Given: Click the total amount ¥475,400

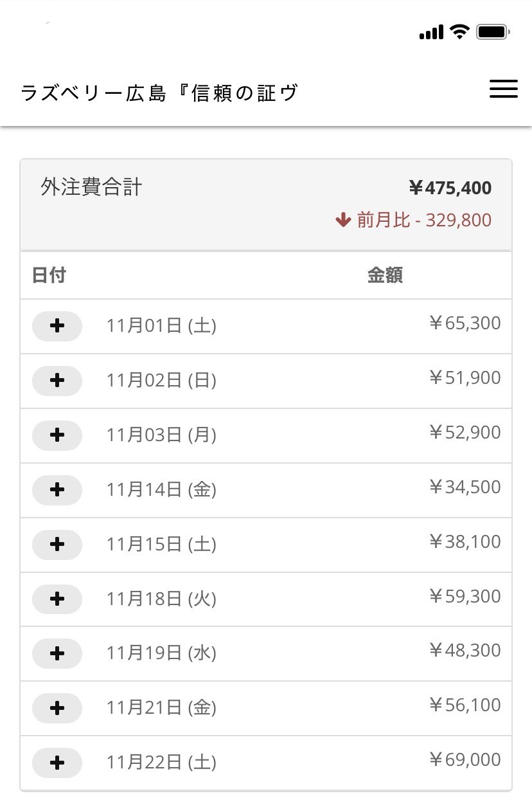Looking at the screenshot, I should point(450,188).
